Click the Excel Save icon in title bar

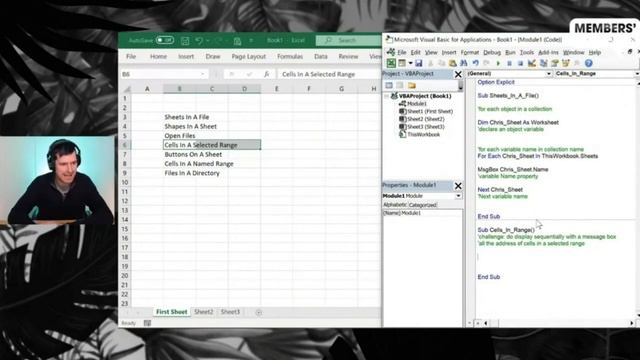tap(185, 40)
